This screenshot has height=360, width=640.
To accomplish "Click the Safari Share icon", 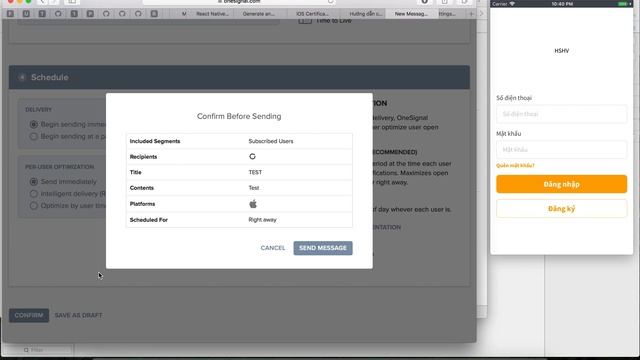I will 444,2.
